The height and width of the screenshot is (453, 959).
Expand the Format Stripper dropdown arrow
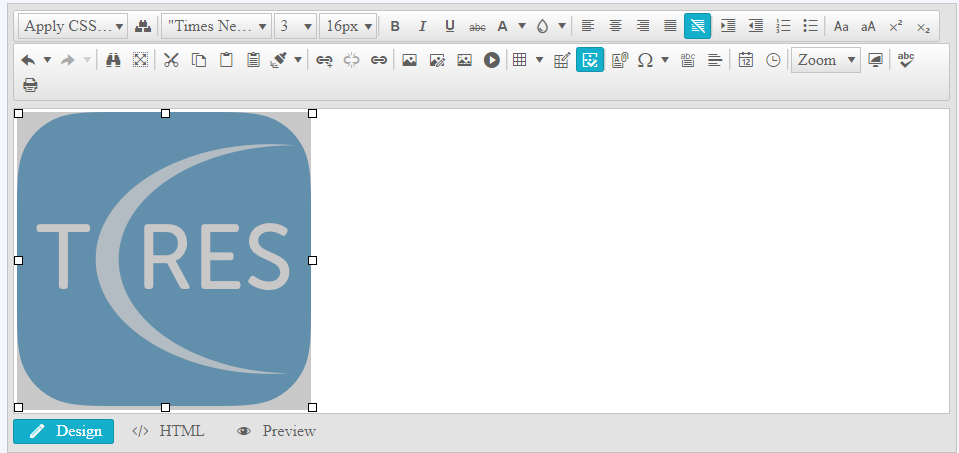pyautogui.click(x=298, y=60)
